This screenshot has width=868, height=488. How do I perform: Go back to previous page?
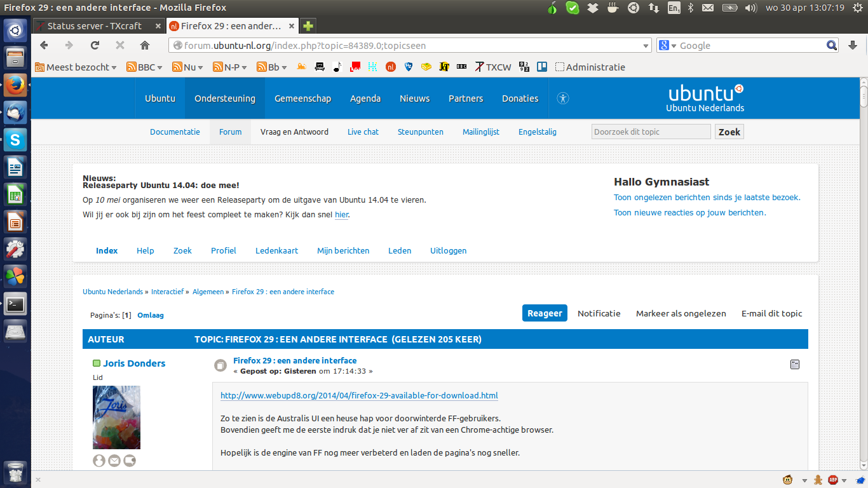point(44,45)
